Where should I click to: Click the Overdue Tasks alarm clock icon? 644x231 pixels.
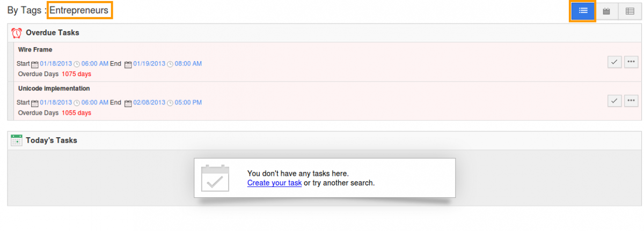coord(16,33)
